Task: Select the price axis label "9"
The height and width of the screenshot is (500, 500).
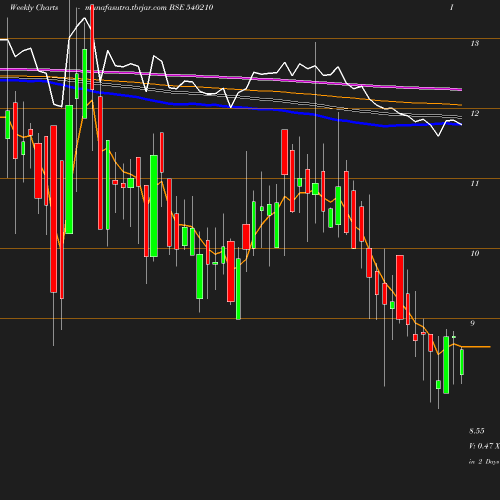Action: tap(472, 323)
